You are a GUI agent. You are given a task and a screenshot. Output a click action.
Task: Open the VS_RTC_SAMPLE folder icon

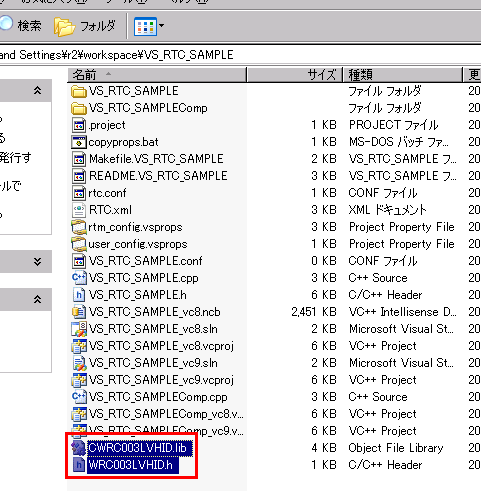79,91
